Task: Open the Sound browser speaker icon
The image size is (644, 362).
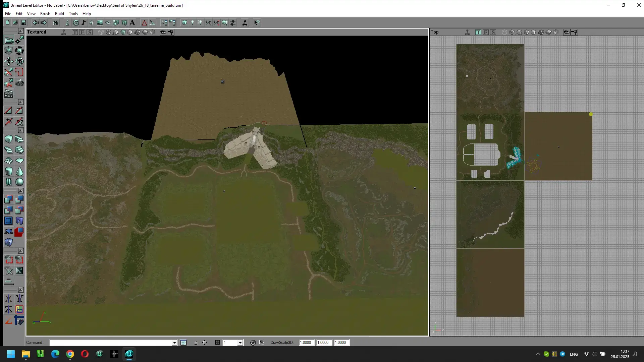Action: click(x=92, y=22)
